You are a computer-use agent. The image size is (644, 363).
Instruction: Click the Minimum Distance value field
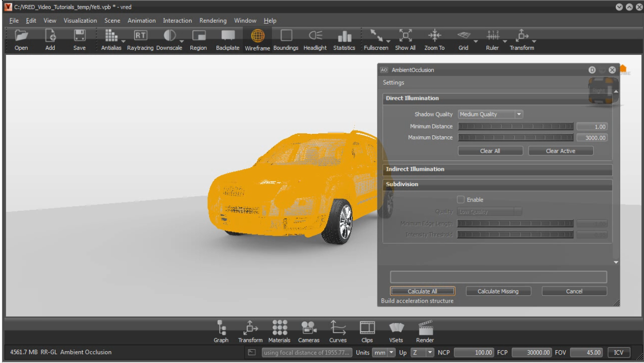pyautogui.click(x=592, y=126)
